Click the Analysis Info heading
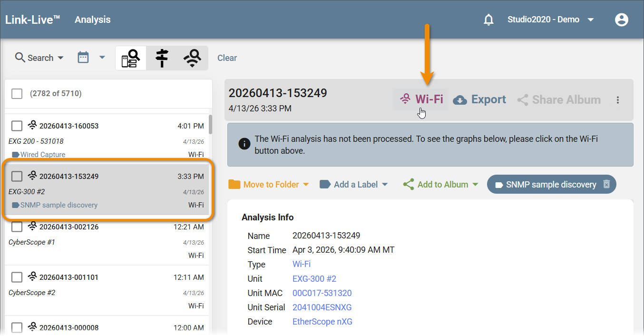644x336 pixels. click(268, 217)
